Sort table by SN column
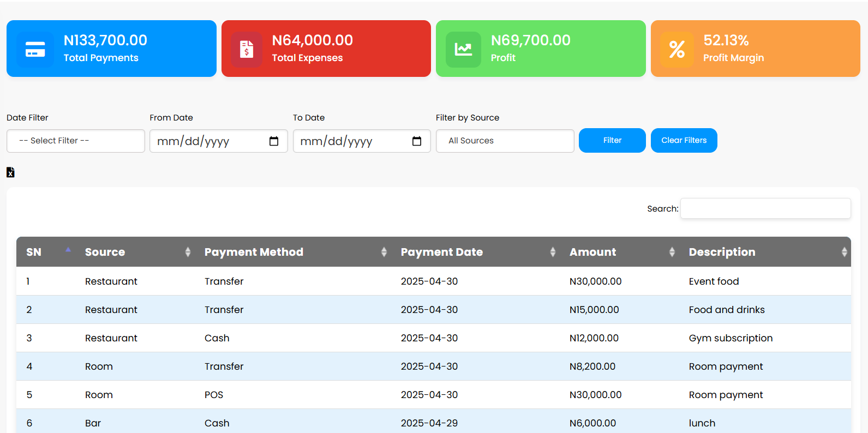 pos(46,252)
